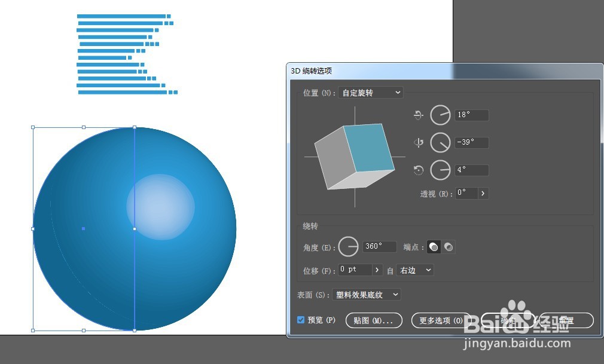
Task: Click the Y-axis rotation icon
Action: [419, 142]
